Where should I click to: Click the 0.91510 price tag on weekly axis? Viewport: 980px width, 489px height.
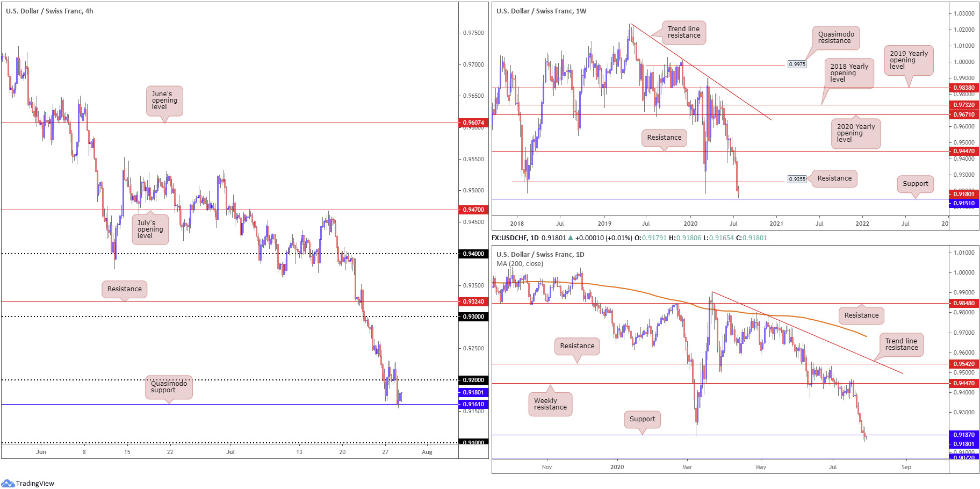(964, 203)
